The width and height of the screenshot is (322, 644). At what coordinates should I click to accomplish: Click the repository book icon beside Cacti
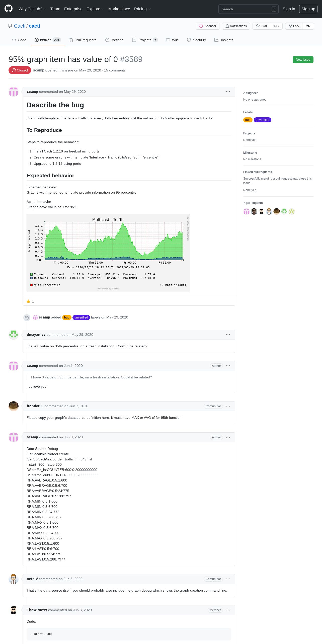[10, 26]
